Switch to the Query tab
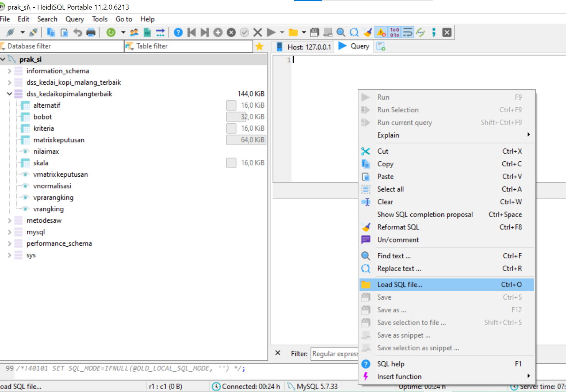Image resolution: width=566 pixels, height=392 pixels. pyautogui.click(x=354, y=46)
